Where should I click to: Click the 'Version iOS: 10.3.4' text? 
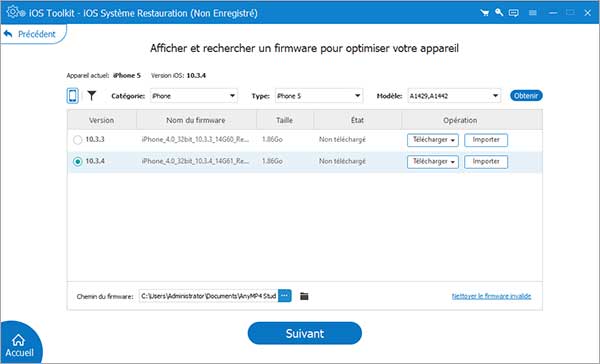[x=178, y=75]
